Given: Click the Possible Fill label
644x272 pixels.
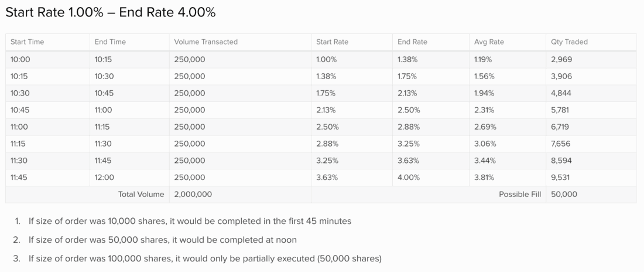Looking at the screenshot, I should click(520, 195).
